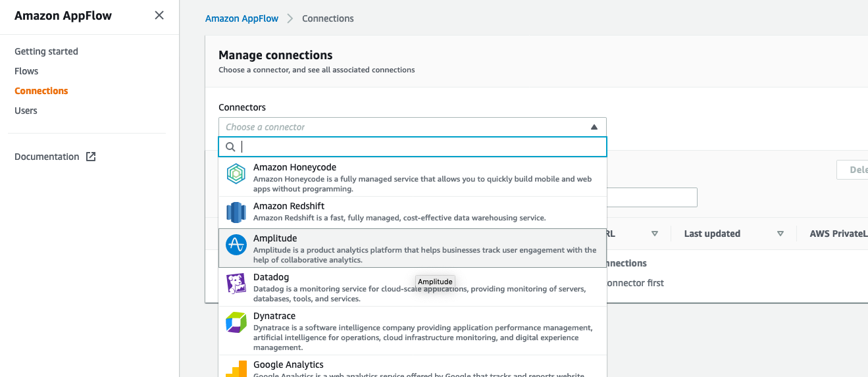Click the connections filter text field
Screen dimensions: 868x377
pos(651,197)
